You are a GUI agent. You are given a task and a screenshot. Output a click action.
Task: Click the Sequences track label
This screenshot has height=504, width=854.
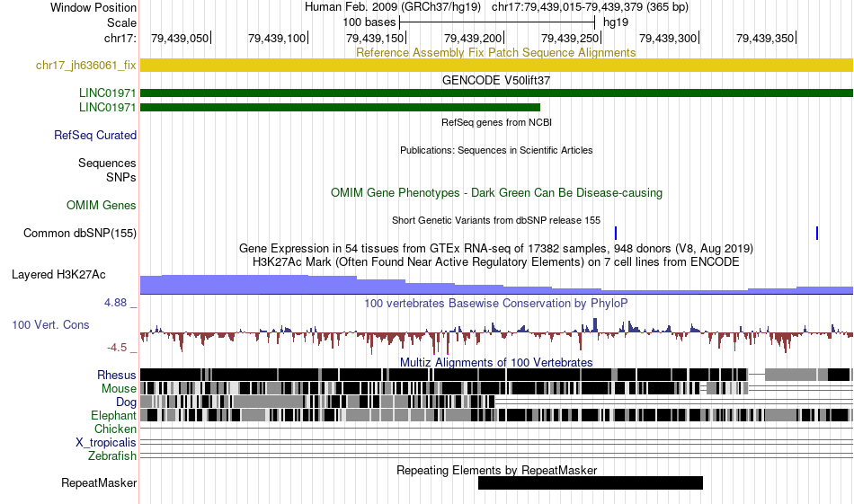107,163
